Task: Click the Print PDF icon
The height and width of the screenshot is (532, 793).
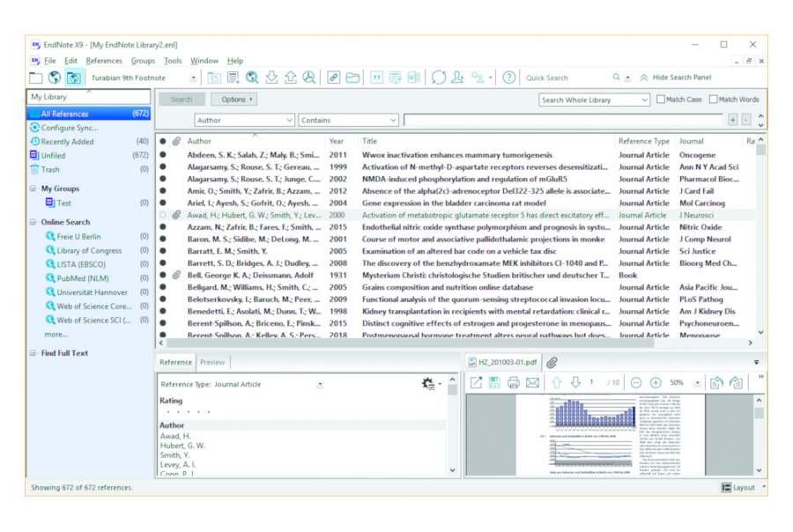Action: pos(514,383)
